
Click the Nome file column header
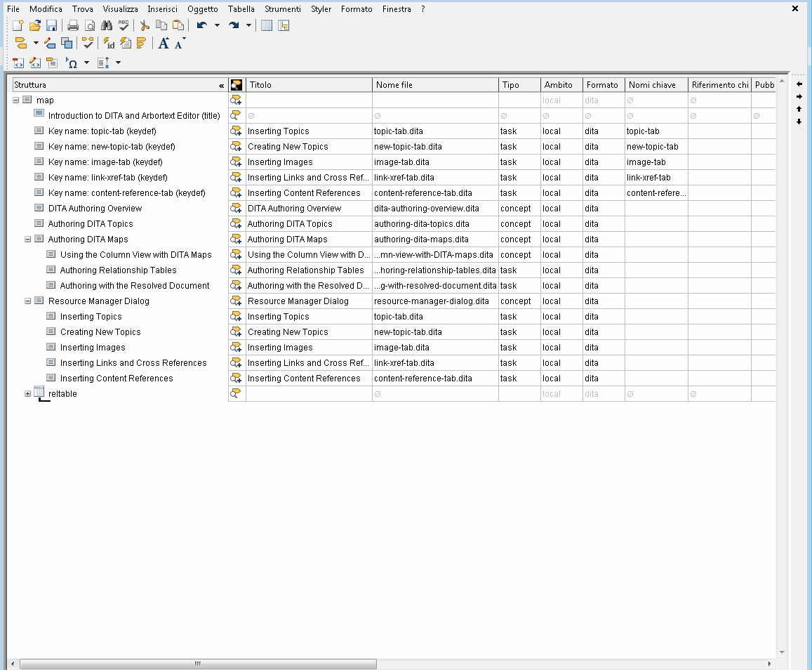point(435,85)
